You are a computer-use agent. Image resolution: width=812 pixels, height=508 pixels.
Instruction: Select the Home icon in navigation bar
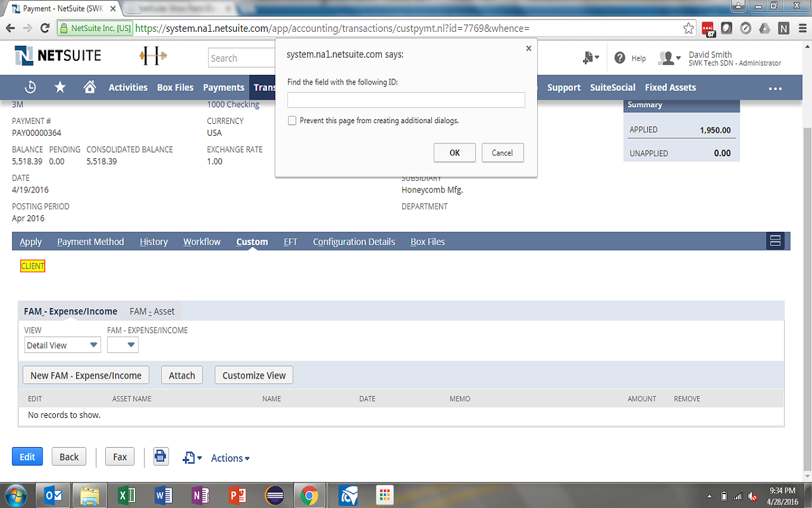click(90, 87)
